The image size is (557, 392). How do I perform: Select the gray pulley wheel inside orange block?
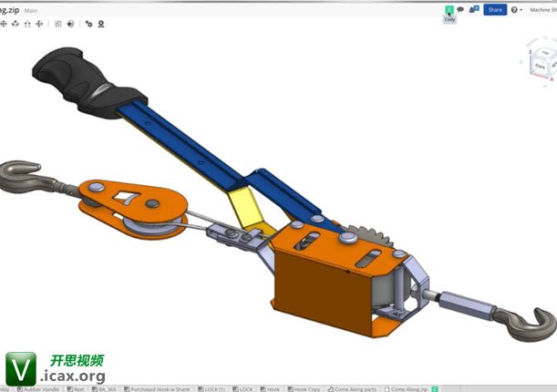pos(153,226)
